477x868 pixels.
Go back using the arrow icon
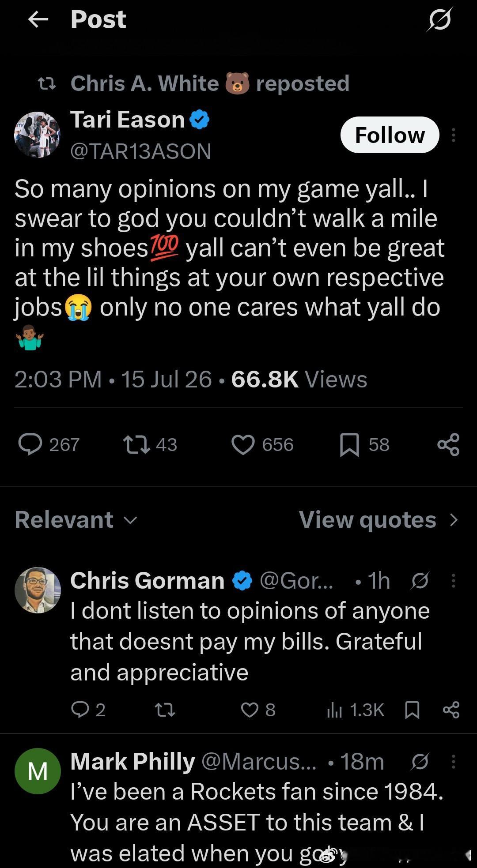tap(38, 19)
